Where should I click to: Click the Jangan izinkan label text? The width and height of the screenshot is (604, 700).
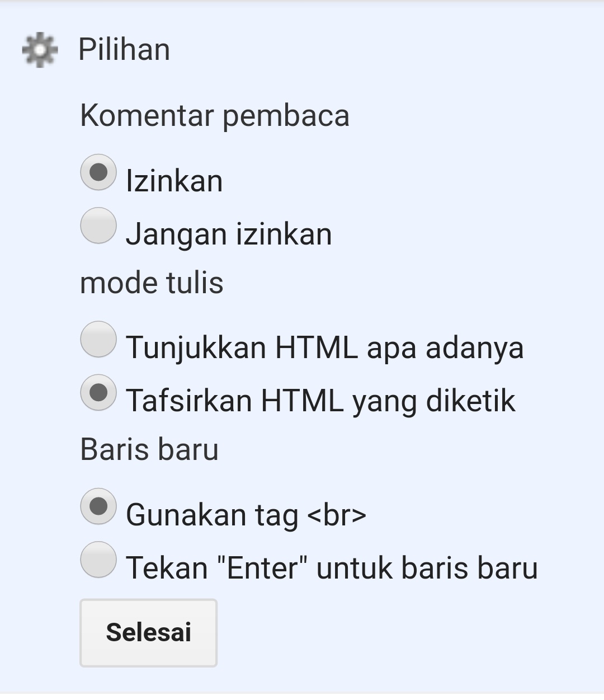(x=228, y=234)
